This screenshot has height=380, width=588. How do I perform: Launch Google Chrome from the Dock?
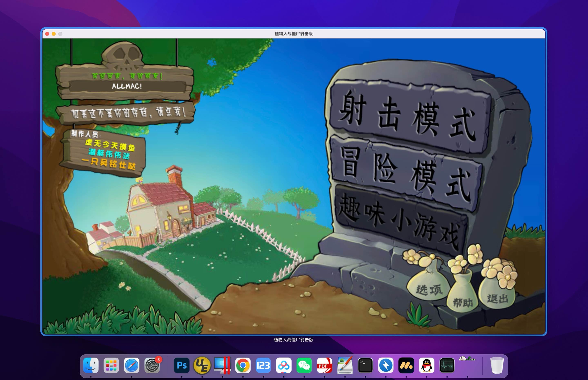tap(243, 365)
